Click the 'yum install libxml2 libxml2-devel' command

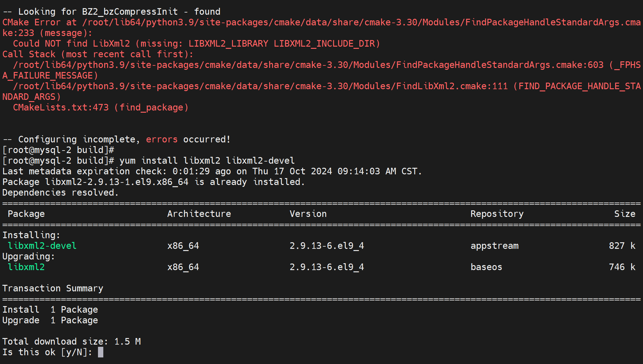[x=207, y=161]
